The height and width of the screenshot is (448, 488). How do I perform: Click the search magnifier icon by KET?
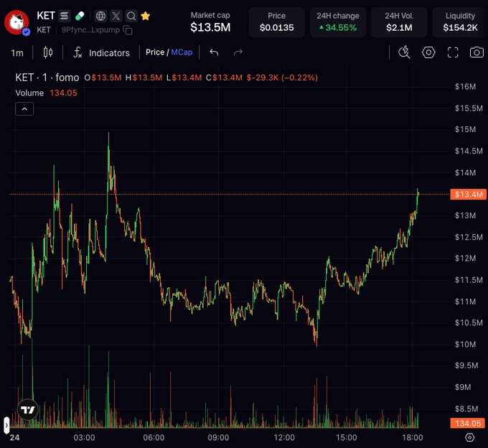pyautogui.click(x=131, y=16)
